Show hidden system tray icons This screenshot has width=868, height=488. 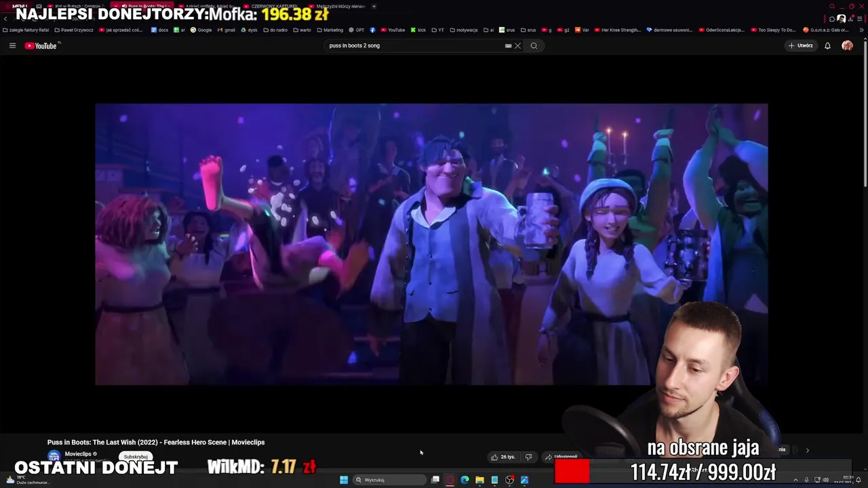tap(795, 480)
